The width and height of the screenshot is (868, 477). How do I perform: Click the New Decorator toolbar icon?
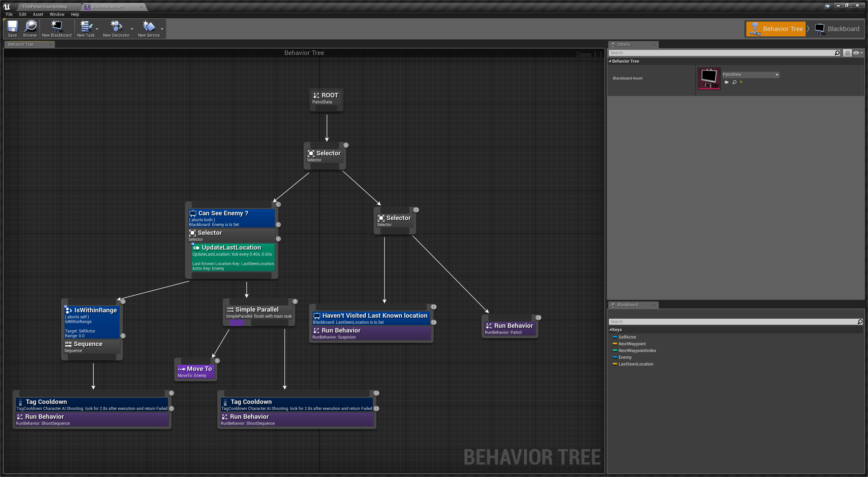116,28
